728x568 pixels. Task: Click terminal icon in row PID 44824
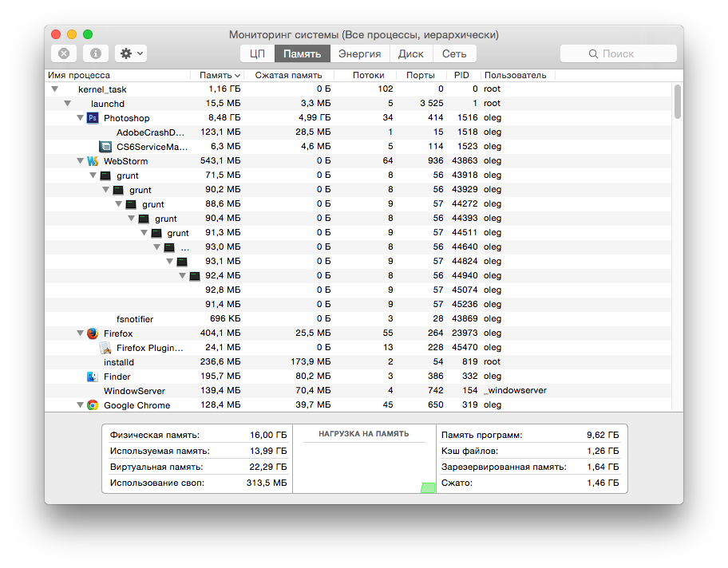point(183,262)
